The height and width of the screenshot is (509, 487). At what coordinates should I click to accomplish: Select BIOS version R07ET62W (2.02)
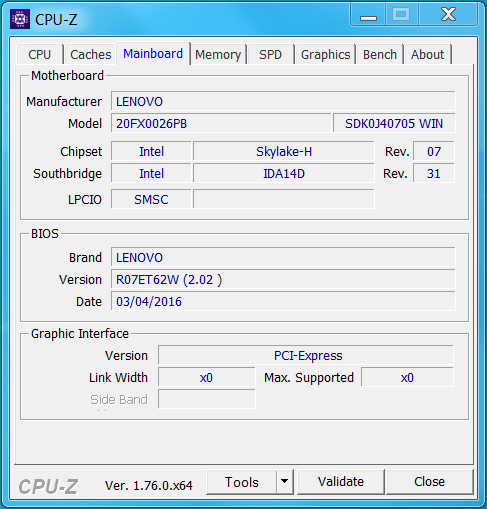tap(283, 279)
